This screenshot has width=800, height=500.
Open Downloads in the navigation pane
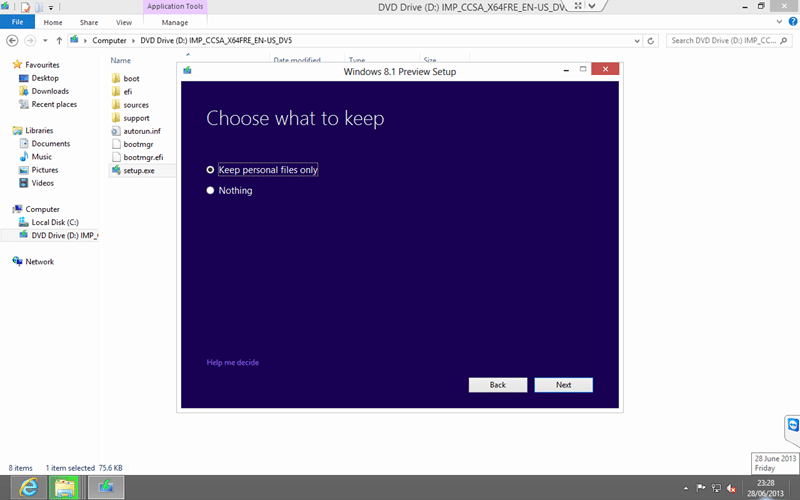pyautogui.click(x=50, y=91)
